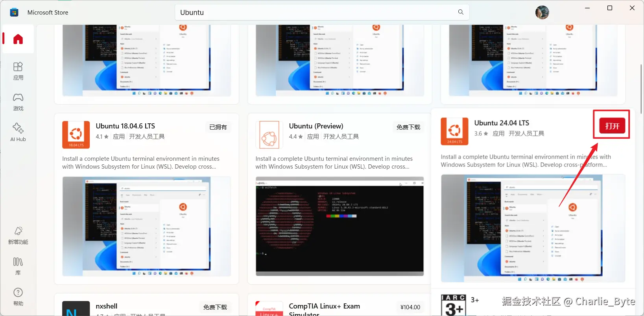Image resolution: width=644 pixels, height=316 pixels.
Task: Click 开发人员工具 under Ubuntu 18.04.6 LTS
Action: pyautogui.click(x=147, y=137)
